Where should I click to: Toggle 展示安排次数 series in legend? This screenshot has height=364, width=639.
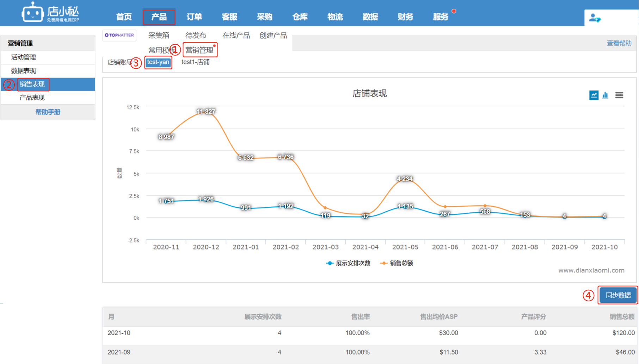[x=348, y=263]
